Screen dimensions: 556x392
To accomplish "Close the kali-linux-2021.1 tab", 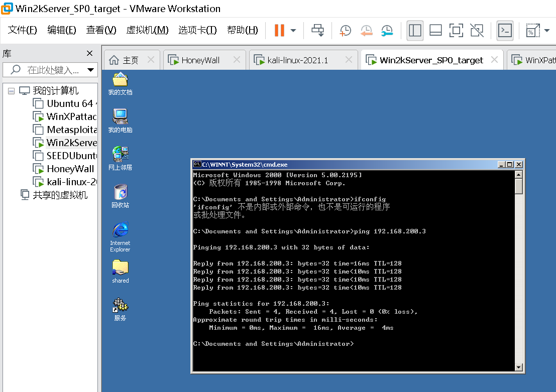I will 349,60.
